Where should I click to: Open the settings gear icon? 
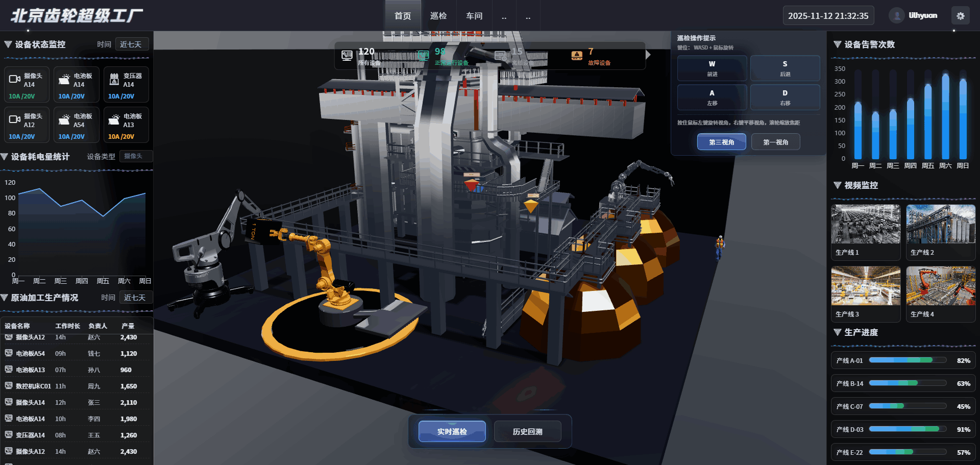960,16
